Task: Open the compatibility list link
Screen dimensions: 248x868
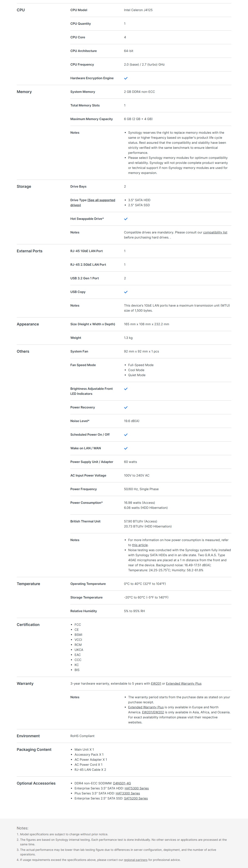Action: point(215,232)
